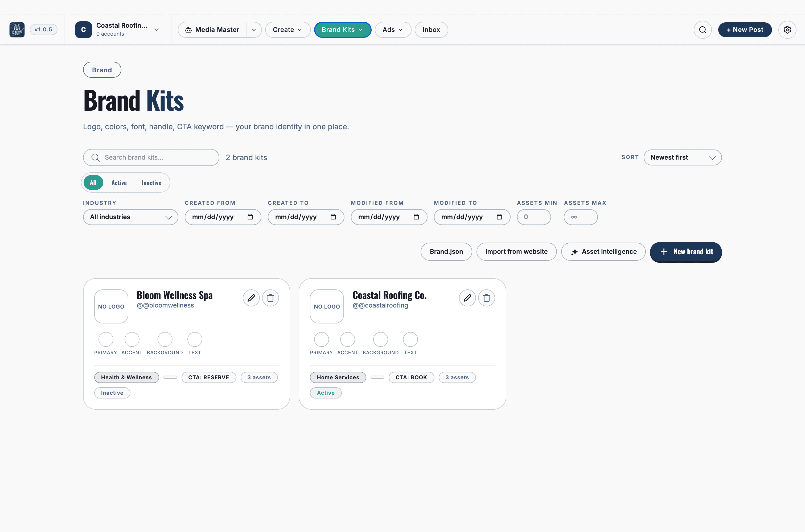Viewport: 805px width, 532px height.
Task: Click Coastal Roofing Co. NO LOGO placeholder
Action: point(327,306)
